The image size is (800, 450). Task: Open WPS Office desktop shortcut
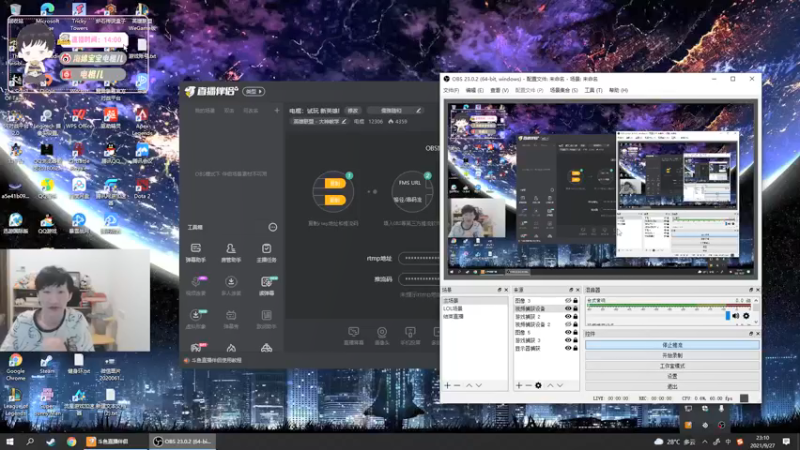pyautogui.click(x=79, y=119)
